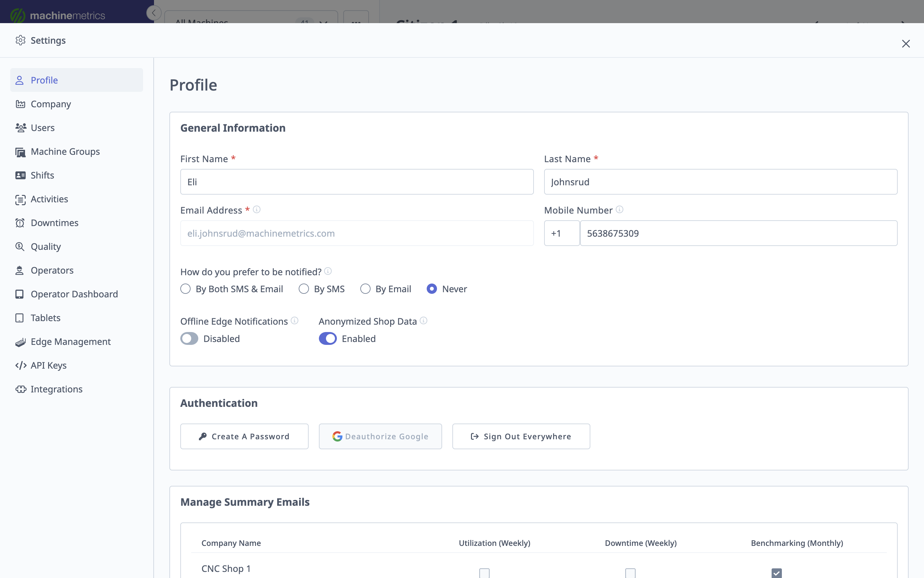
Task: Click info icon beside Mobile Number label
Action: [x=619, y=209]
